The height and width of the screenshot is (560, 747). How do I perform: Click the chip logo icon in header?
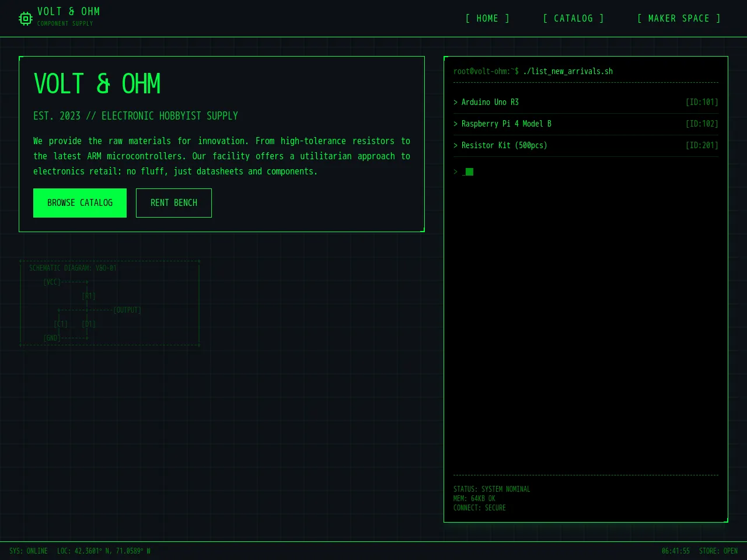(x=25, y=19)
